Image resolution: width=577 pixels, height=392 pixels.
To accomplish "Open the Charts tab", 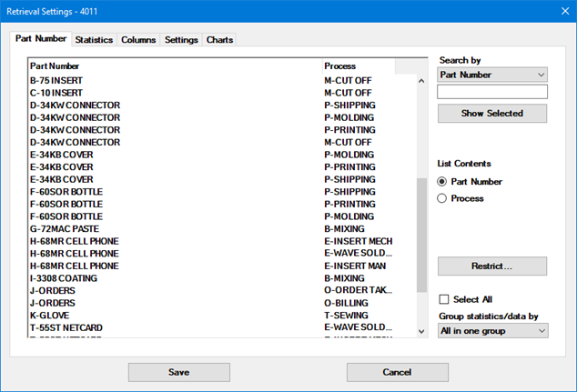I will 219,40.
